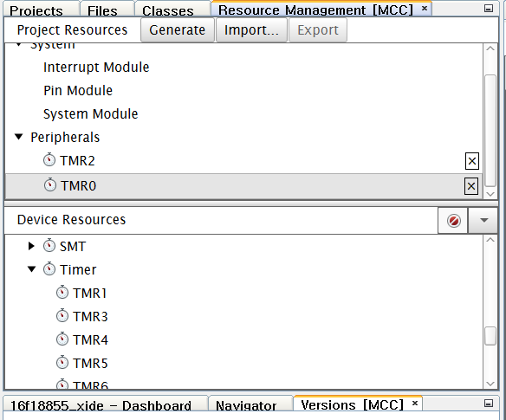Click the Project Resources scrollbar thumb
The width and height of the screenshot is (506, 420).
tap(490, 131)
